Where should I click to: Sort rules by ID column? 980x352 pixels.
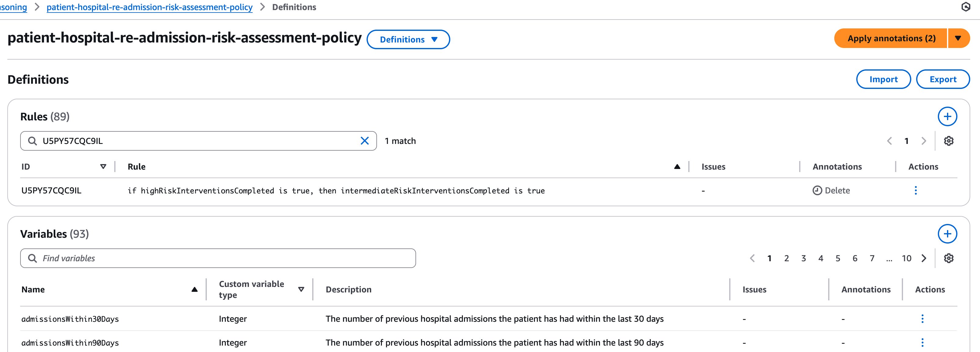[x=103, y=167]
